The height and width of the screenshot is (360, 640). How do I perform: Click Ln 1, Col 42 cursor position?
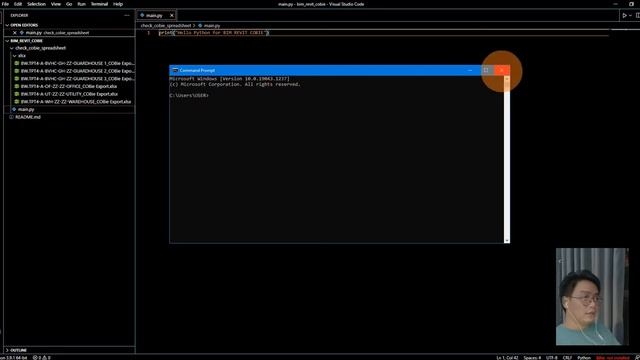(x=507, y=358)
